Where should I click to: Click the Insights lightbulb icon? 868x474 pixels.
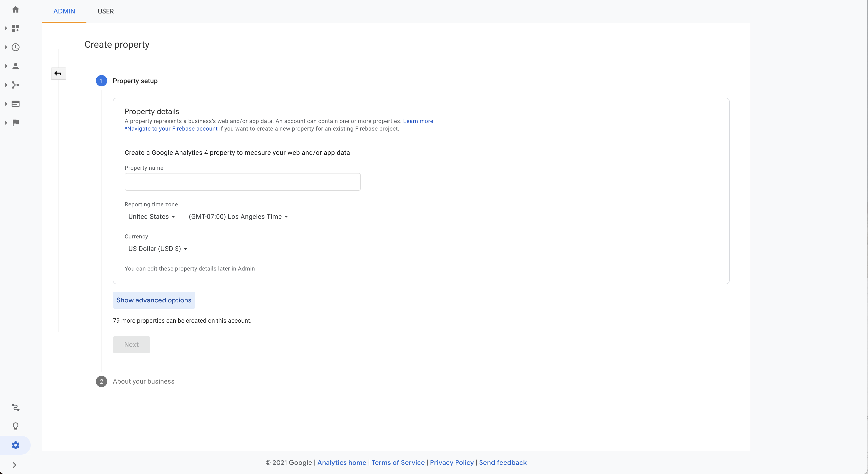(16, 426)
